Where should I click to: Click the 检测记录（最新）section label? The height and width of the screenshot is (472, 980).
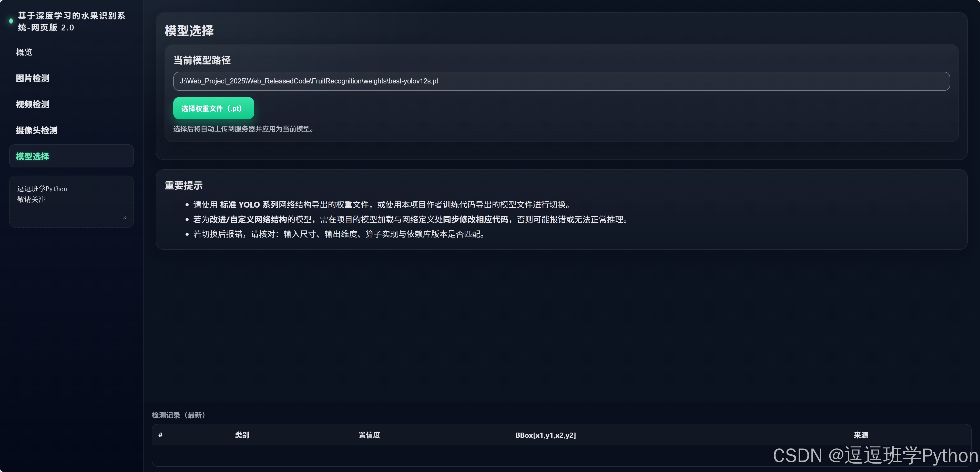click(x=179, y=415)
